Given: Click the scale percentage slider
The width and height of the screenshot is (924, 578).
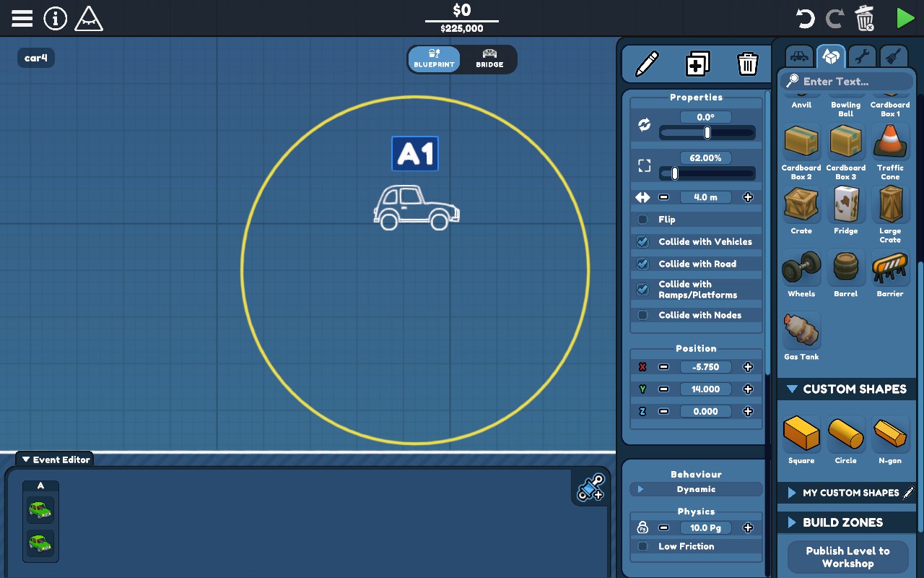Looking at the screenshot, I should point(707,173).
